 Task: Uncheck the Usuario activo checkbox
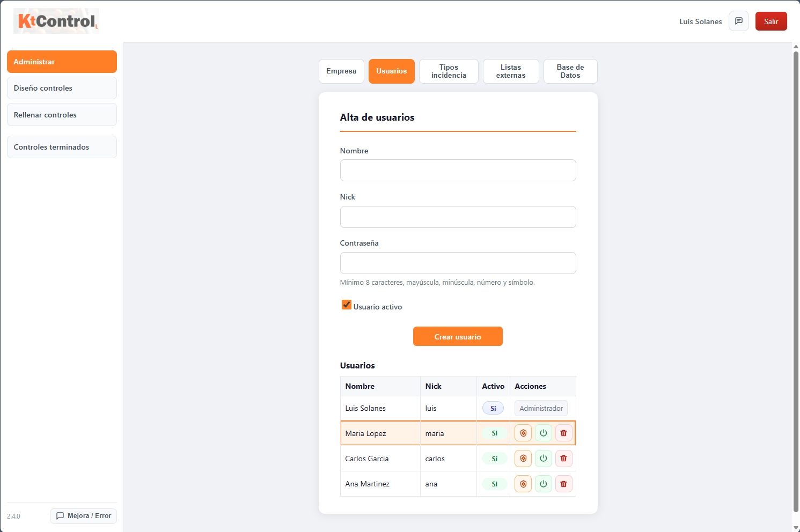click(x=347, y=305)
